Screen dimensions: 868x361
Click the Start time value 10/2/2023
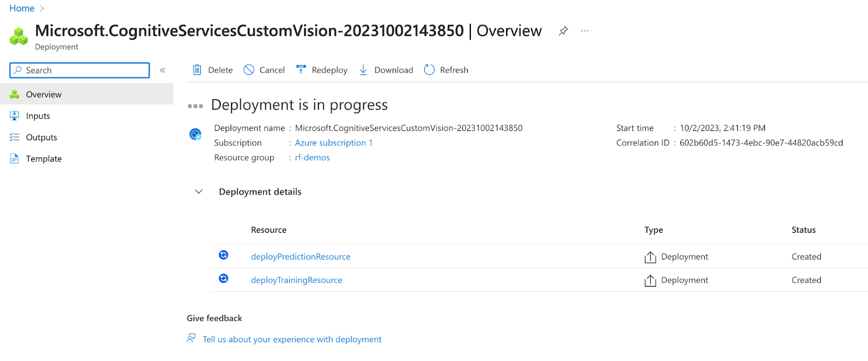[x=723, y=128]
